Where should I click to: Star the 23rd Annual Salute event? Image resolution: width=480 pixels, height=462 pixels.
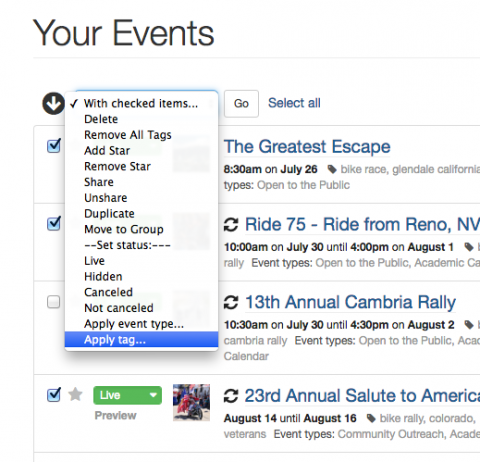pos(75,395)
